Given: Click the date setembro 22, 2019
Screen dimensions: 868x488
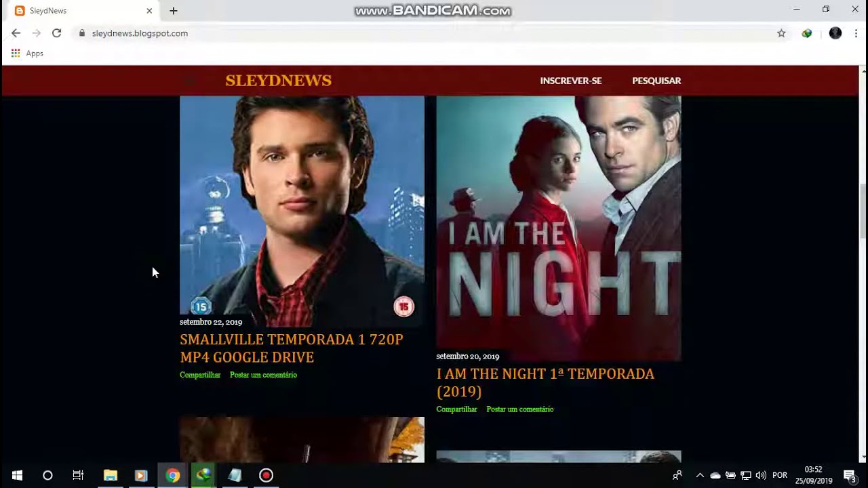Looking at the screenshot, I should pos(211,322).
